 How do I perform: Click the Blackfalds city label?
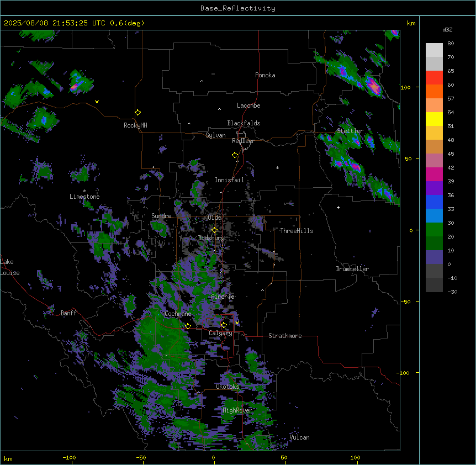pyautogui.click(x=244, y=123)
